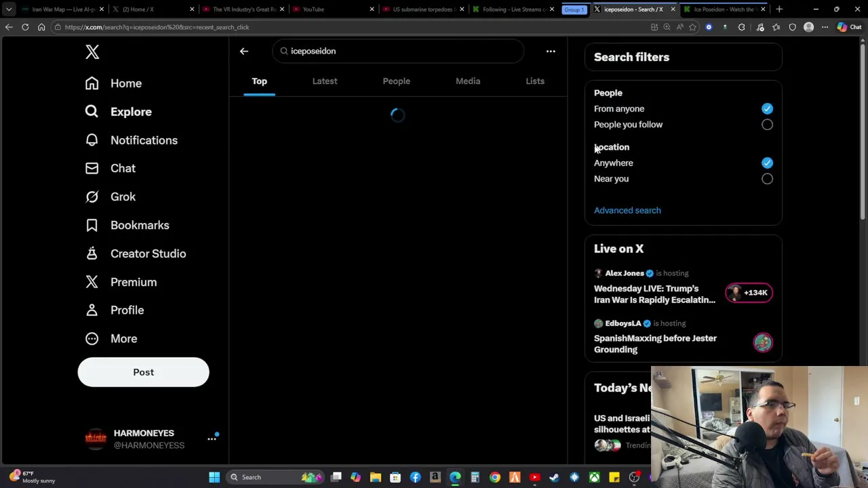Click EdboysLA host name
868x488 pixels.
[623, 323]
